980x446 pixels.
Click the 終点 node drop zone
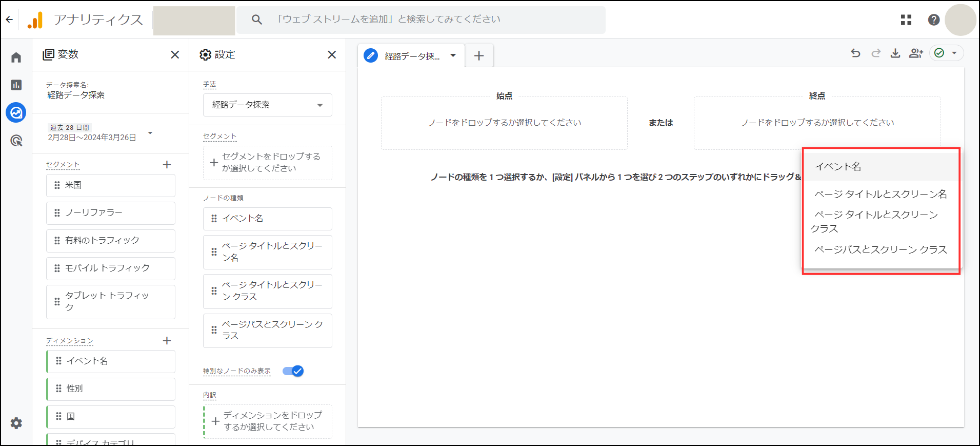coord(817,123)
